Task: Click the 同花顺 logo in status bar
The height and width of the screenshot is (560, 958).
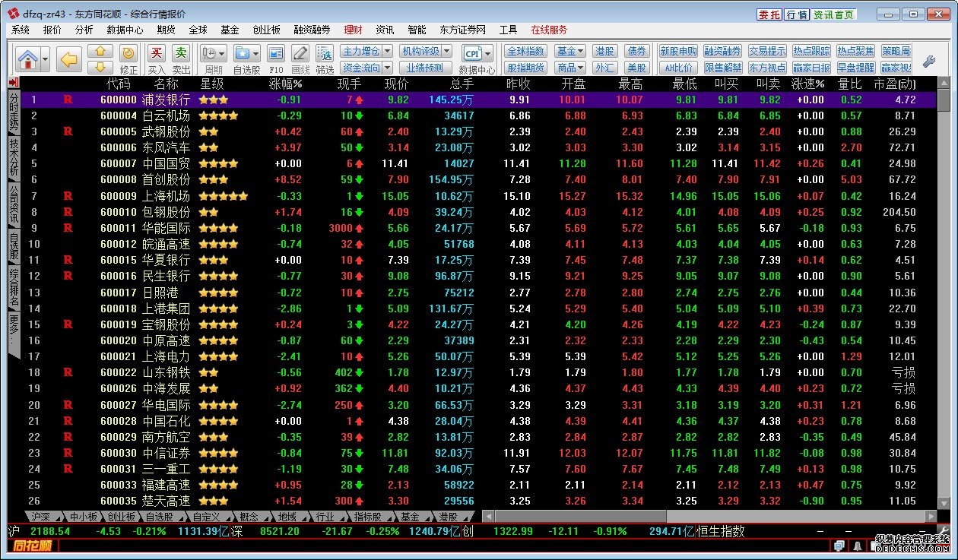Action: tap(33, 546)
